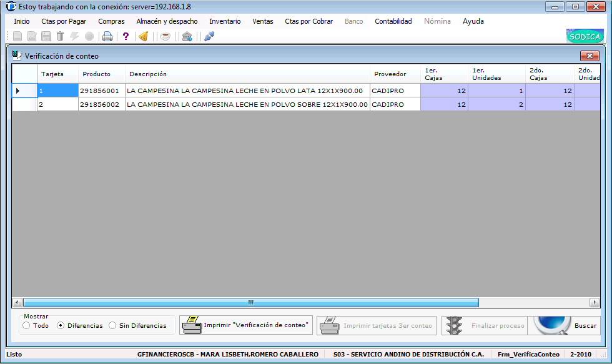Minimize the main application window
Image resolution: width=612 pixels, height=364 pixels.
pos(555,7)
